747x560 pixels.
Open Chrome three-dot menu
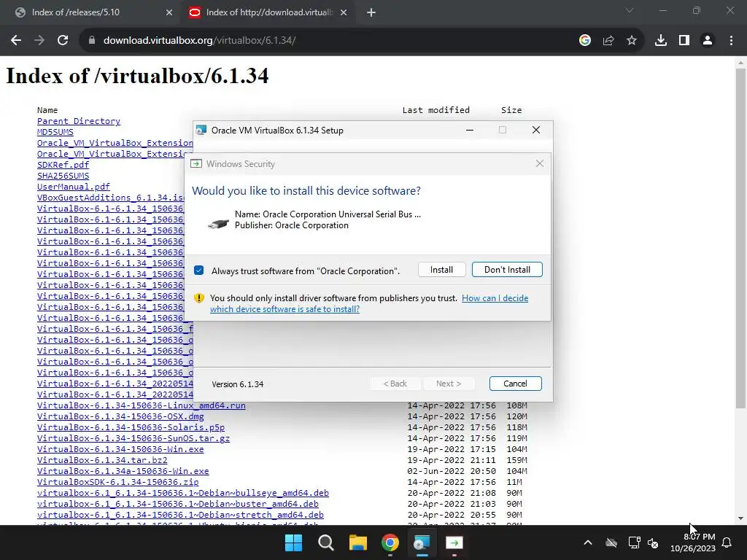point(731,41)
